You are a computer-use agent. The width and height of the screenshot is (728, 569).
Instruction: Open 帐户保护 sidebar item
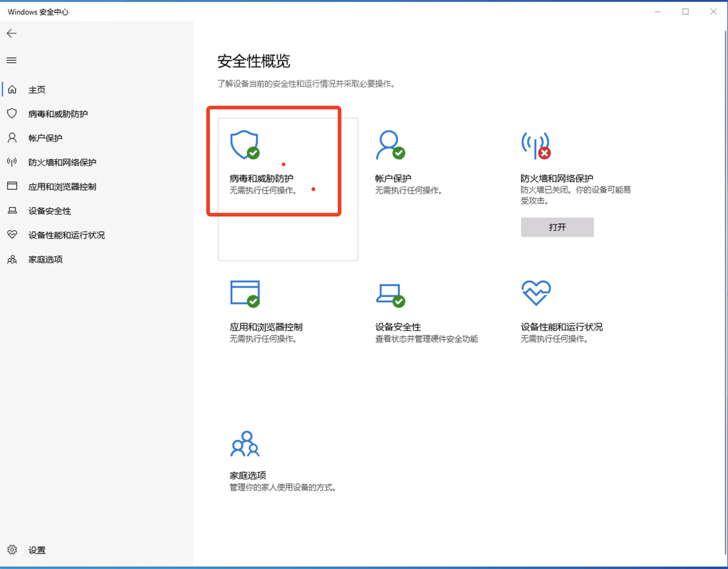97,138
